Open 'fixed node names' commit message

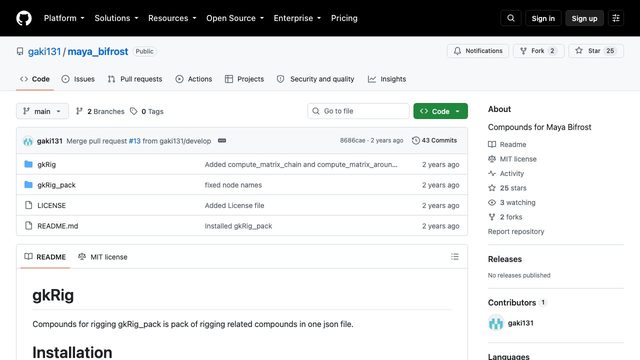[233, 185]
